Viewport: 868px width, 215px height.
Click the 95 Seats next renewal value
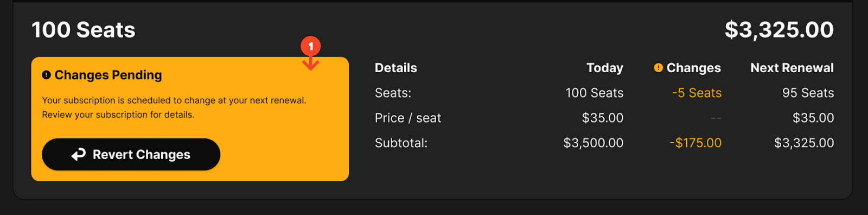tap(808, 93)
